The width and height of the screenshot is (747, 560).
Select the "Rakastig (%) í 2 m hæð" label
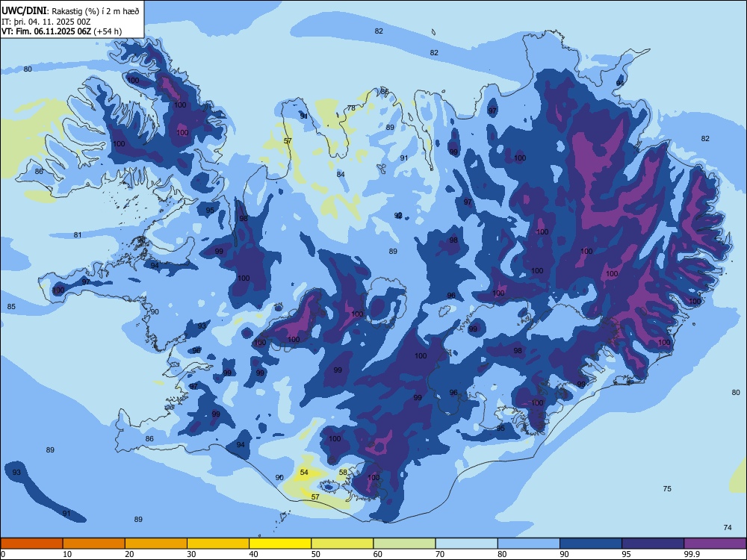point(96,11)
